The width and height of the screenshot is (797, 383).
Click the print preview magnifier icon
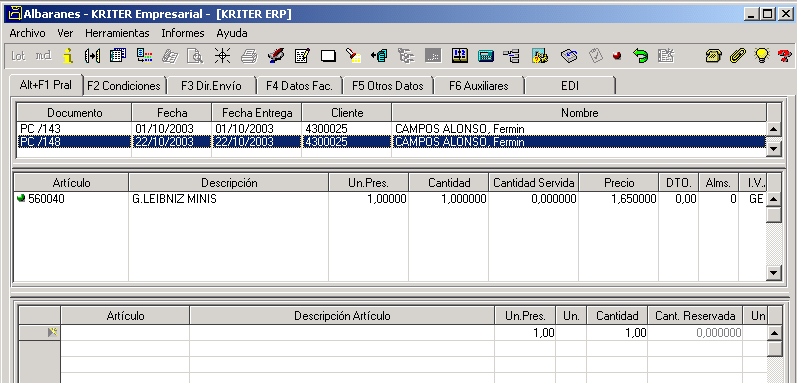click(196, 55)
